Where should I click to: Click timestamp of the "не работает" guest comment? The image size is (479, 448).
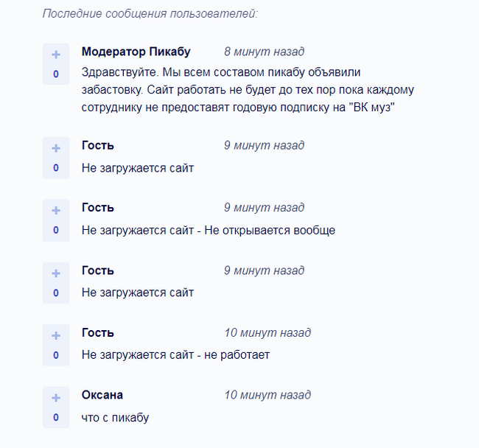click(267, 332)
